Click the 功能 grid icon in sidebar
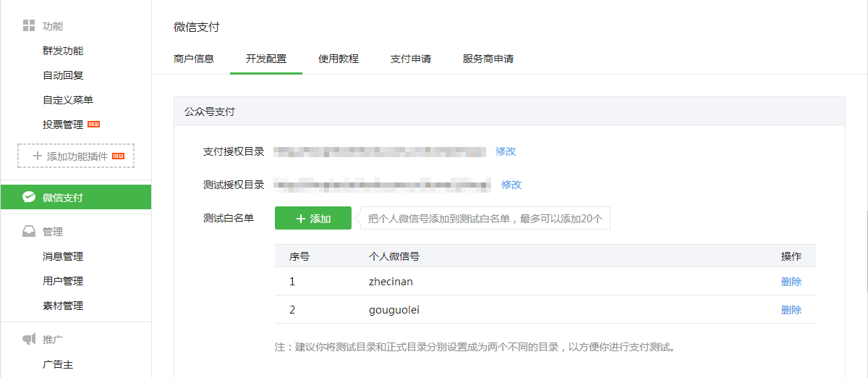The image size is (868, 378). [x=29, y=26]
